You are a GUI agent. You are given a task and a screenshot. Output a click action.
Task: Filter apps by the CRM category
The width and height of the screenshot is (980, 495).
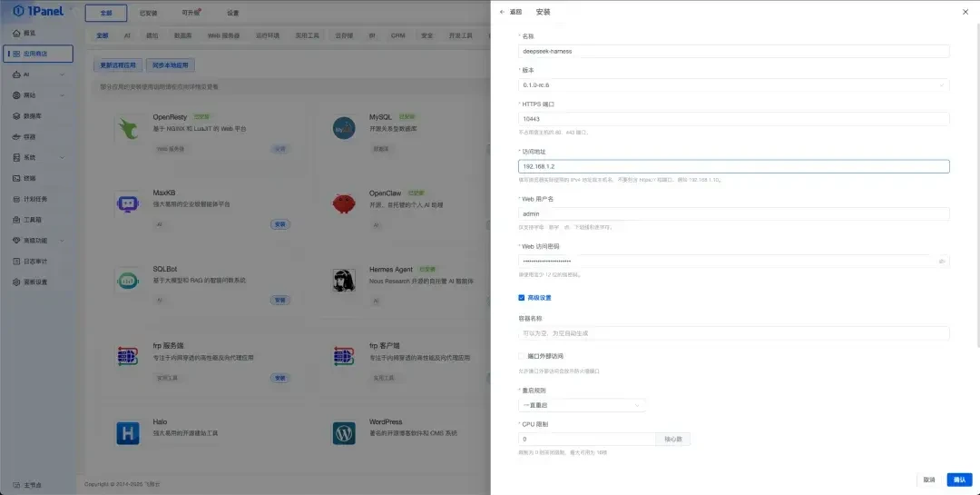pyautogui.click(x=398, y=35)
